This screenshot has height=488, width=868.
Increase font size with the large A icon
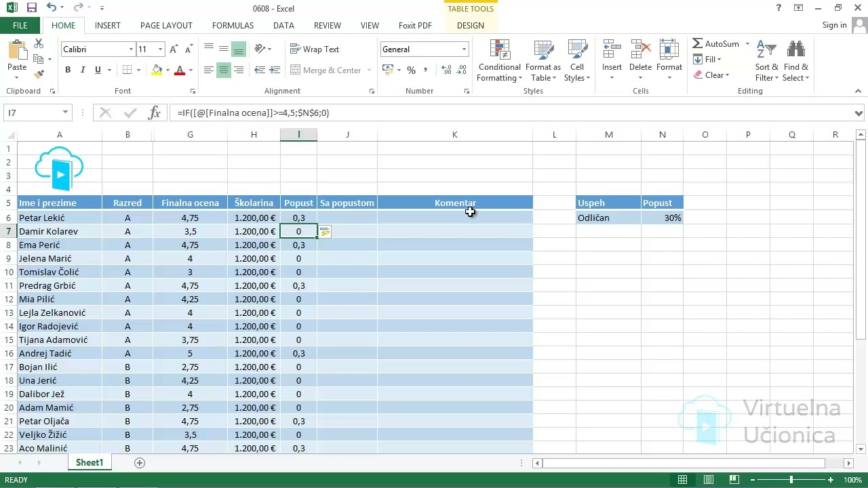pyautogui.click(x=174, y=49)
